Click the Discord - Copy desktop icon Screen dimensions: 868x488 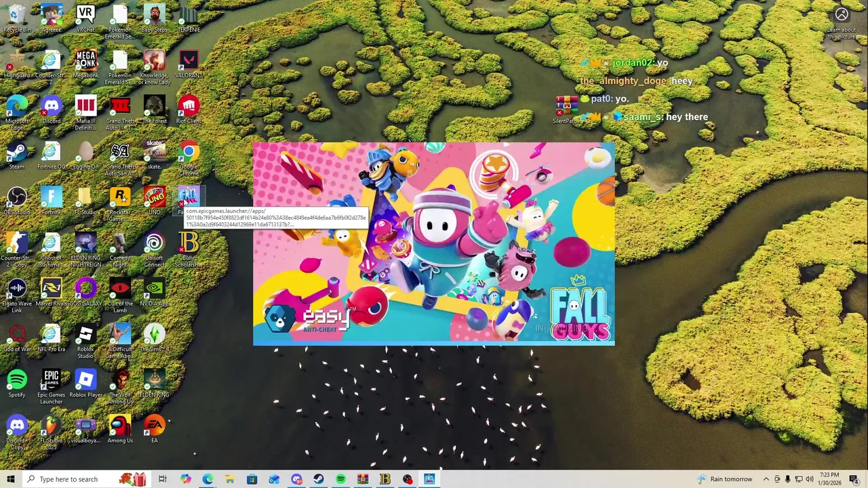[17, 432]
